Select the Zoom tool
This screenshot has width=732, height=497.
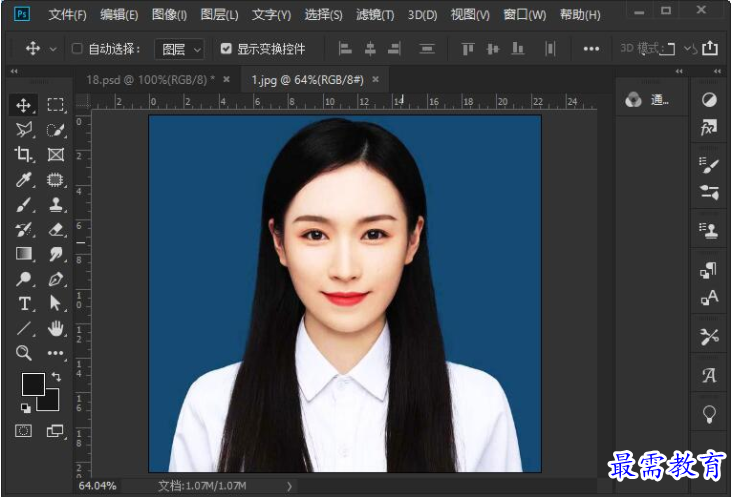pos(24,353)
